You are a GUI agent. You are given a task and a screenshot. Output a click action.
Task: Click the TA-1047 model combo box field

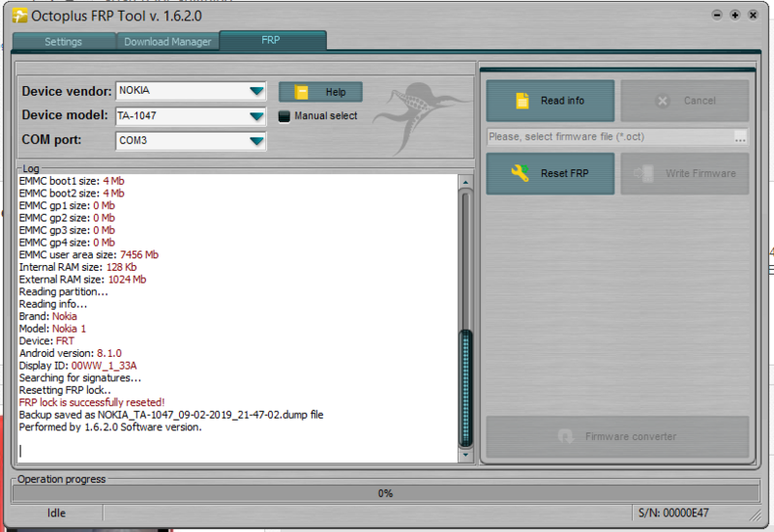(191, 116)
